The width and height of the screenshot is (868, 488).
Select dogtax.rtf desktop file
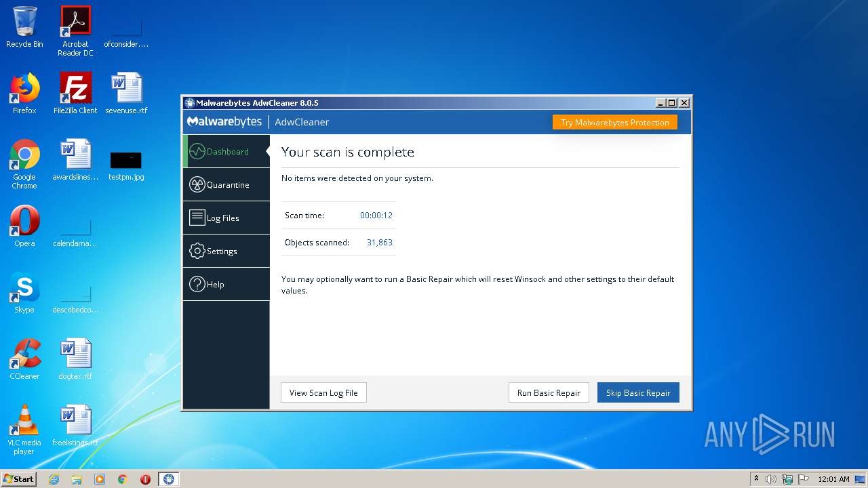tap(75, 359)
